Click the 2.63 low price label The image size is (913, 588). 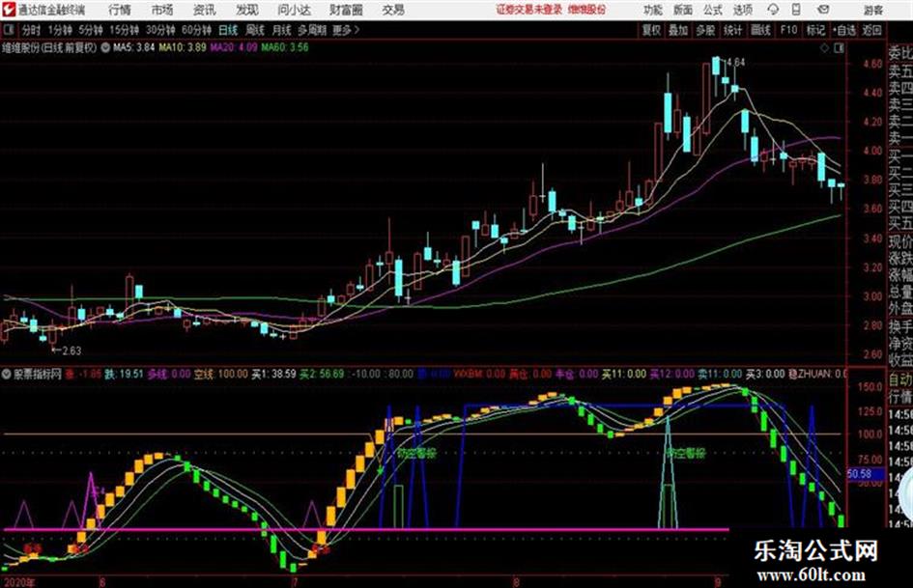tap(72, 350)
